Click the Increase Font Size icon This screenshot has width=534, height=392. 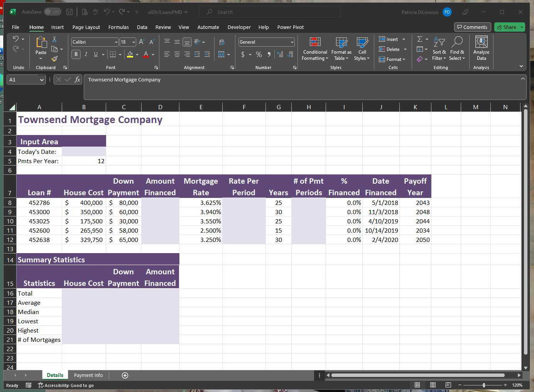click(x=142, y=42)
